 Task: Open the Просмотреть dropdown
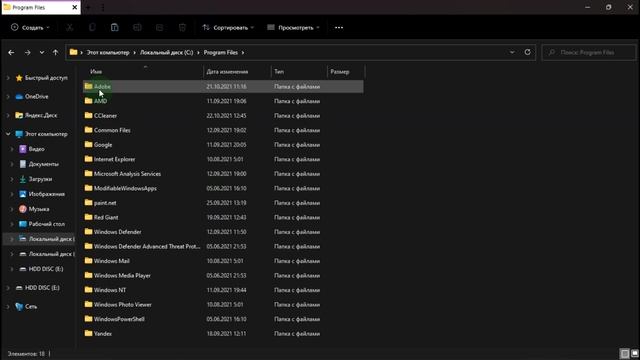pyautogui.click(x=293, y=27)
